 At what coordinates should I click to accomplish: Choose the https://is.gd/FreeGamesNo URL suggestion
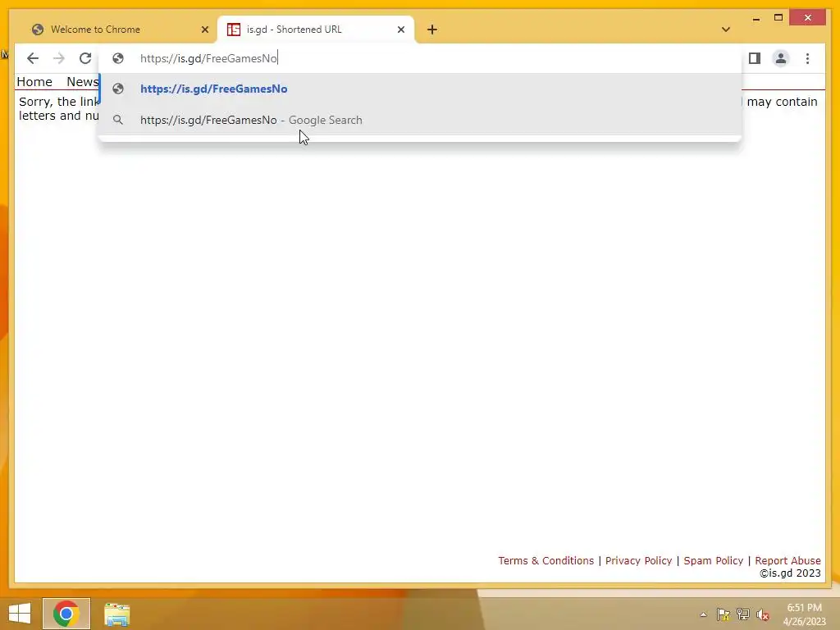tap(421, 89)
